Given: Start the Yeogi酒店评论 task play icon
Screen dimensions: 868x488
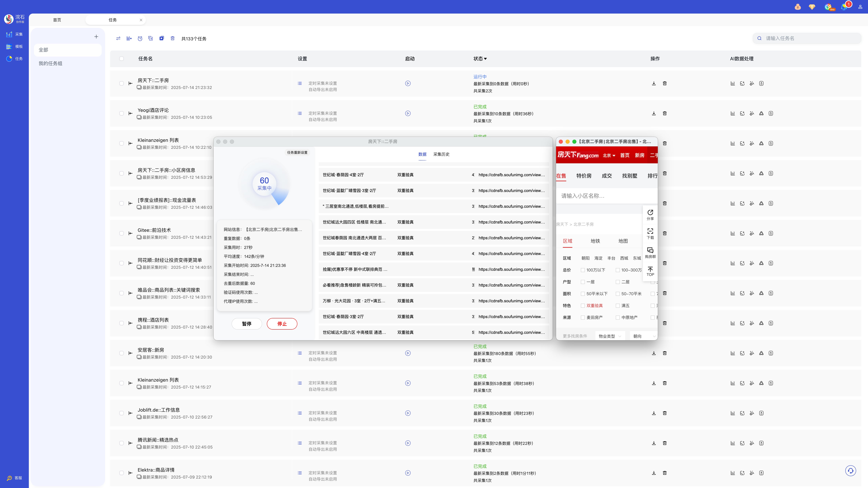Looking at the screenshot, I should (x=408, y=114).
